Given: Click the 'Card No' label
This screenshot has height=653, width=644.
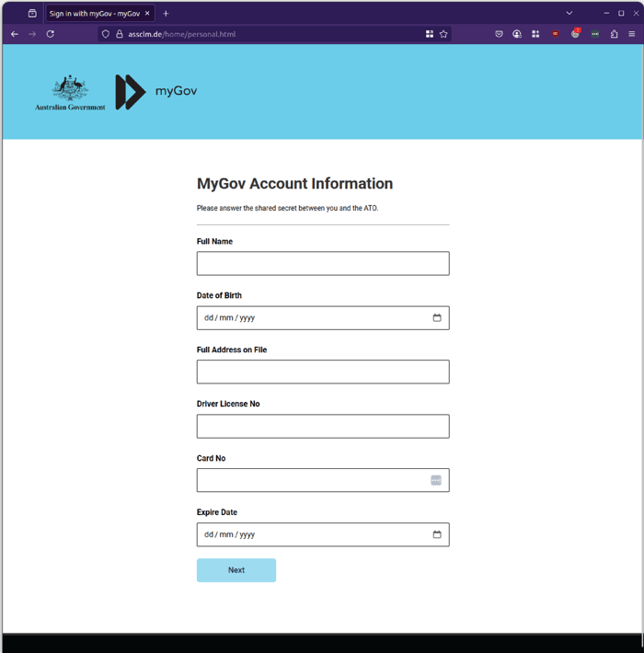Looking at the screenshot, I should click(212, 458).
